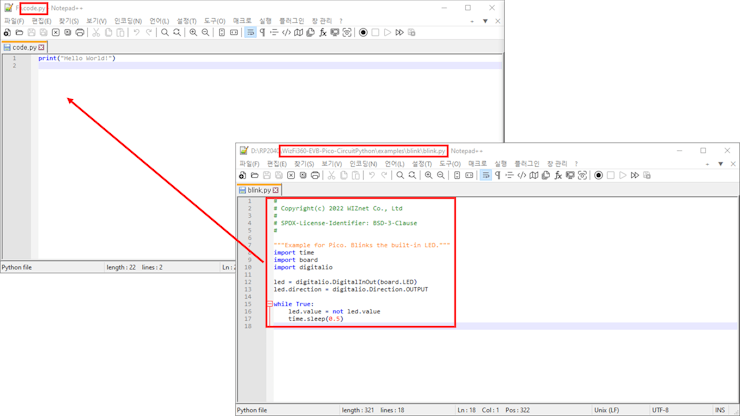This screenshot has width=740, height=416.
Task: Click Find icon in code.py window toolbar
Action: [165, 33]
